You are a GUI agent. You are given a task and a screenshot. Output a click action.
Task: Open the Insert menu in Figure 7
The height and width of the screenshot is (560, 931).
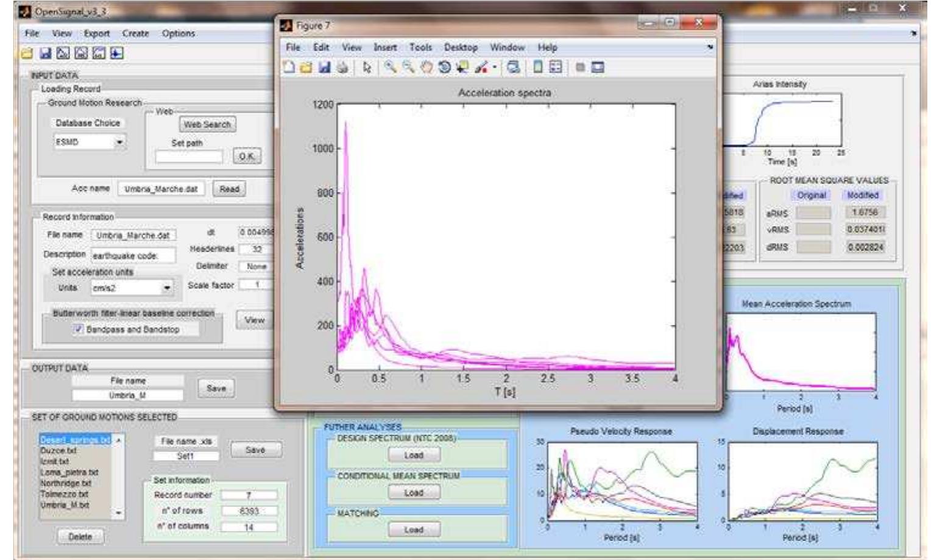[385, 48]
